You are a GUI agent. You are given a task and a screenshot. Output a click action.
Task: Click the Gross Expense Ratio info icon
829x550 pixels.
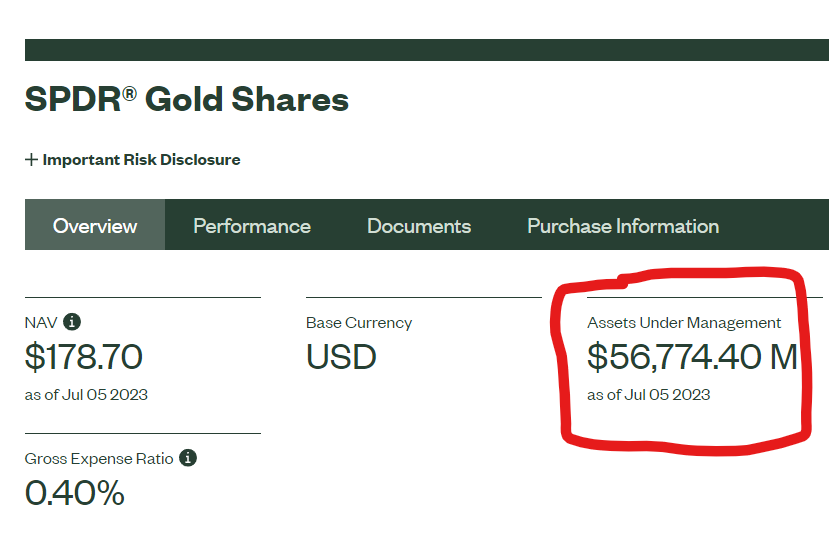188,457
